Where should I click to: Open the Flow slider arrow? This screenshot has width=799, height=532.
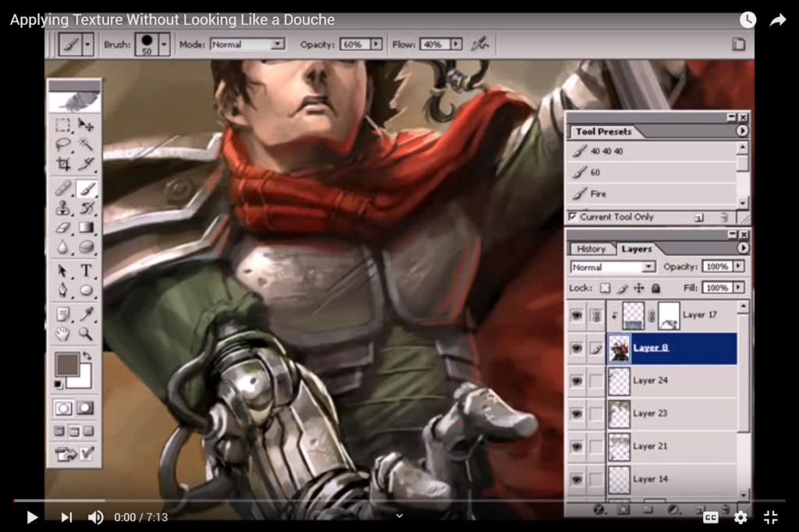pyautogui.click(x=456, y=44)
